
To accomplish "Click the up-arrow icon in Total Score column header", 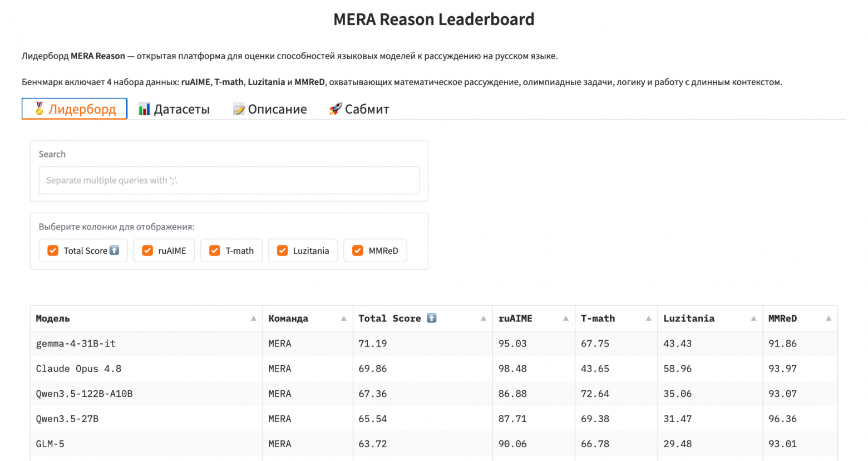I will point(432,318).
